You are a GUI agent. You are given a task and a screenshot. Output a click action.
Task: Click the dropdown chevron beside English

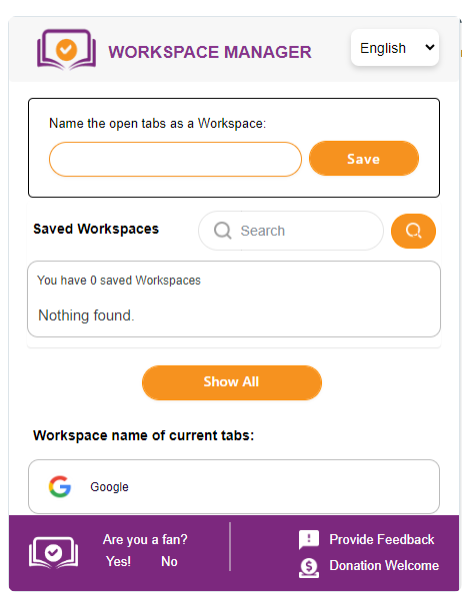coord(429,47)
